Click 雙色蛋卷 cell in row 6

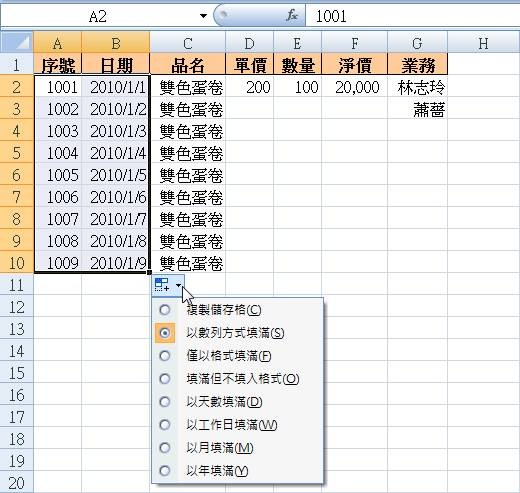pos(188,174)
